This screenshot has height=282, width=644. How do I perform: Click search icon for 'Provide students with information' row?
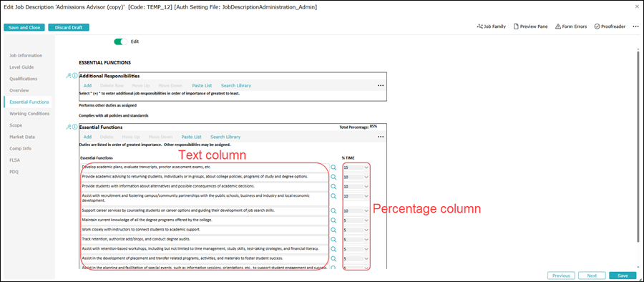click(x=333, y=187)
